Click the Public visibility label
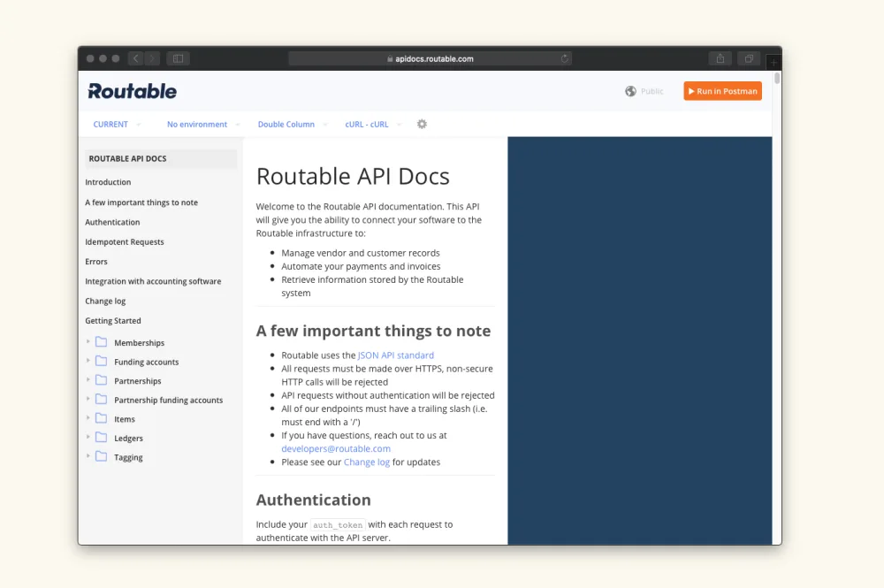 (652, 91)
